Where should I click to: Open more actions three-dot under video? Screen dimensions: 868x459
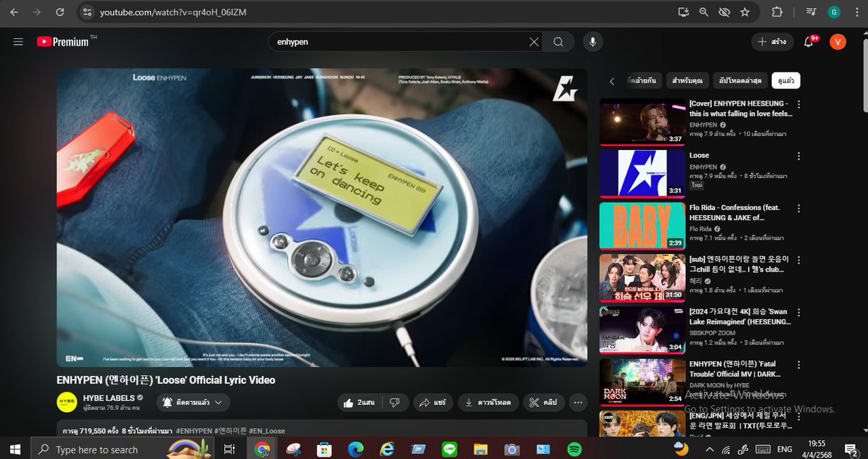tap(578, 402)
